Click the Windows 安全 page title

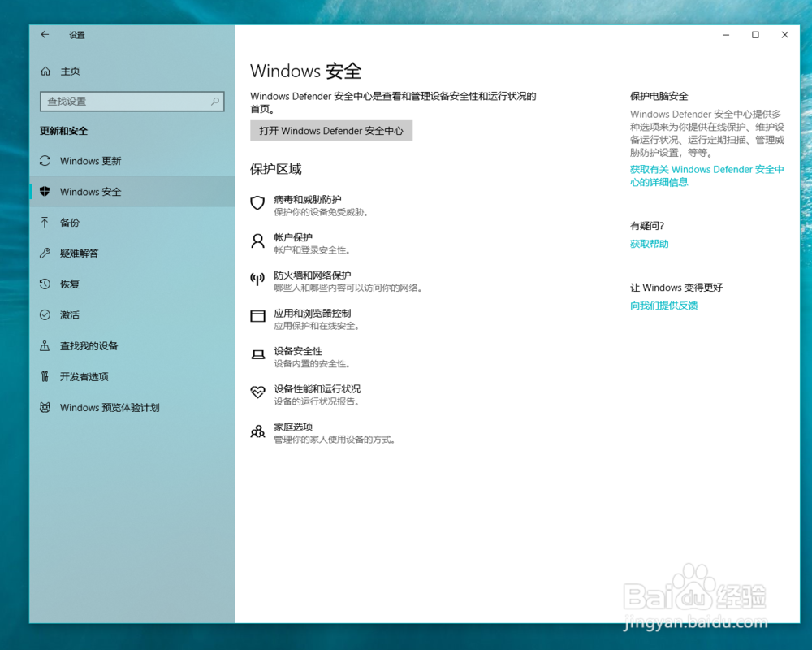305,71
